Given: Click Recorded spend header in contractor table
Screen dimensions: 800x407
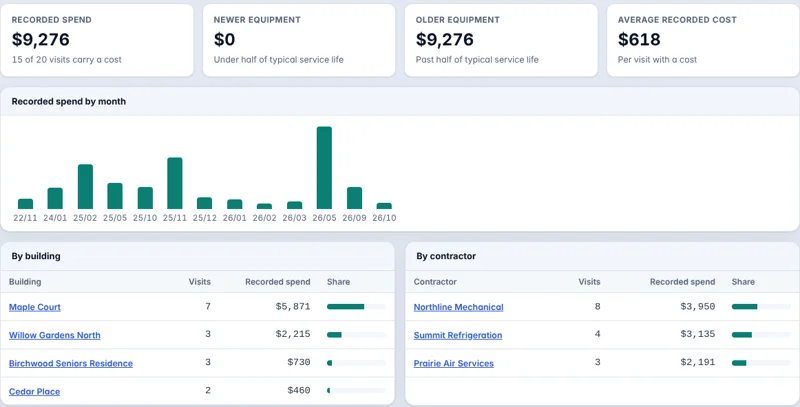Looking at the screenshot, I should [683, 282].
